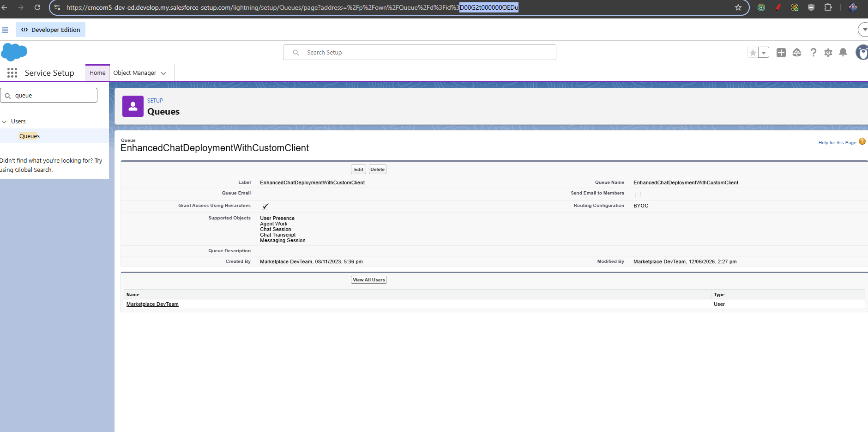
Task: Click the Quick Find box containing queue
Action: [x=49, y=95]
